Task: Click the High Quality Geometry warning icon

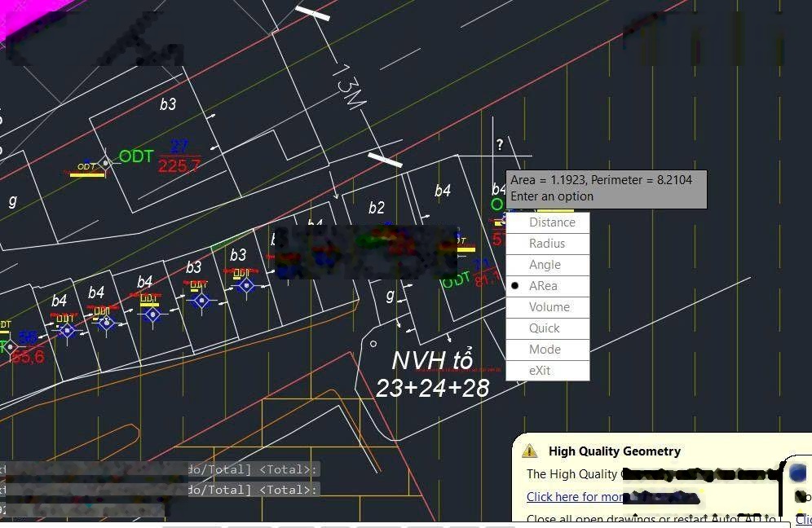Action: point(530,451)
